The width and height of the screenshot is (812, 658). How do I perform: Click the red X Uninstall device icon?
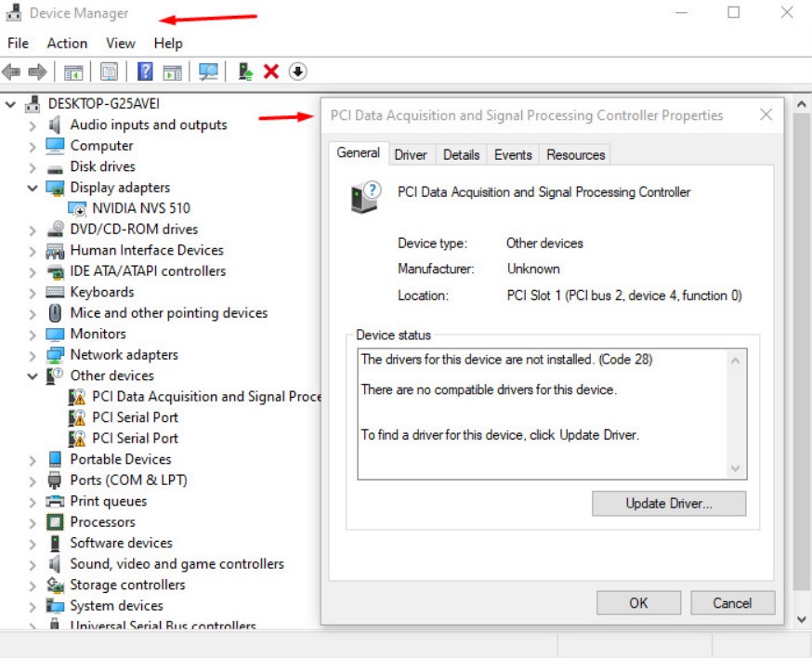pyautogui.click(x=271, y=72)
